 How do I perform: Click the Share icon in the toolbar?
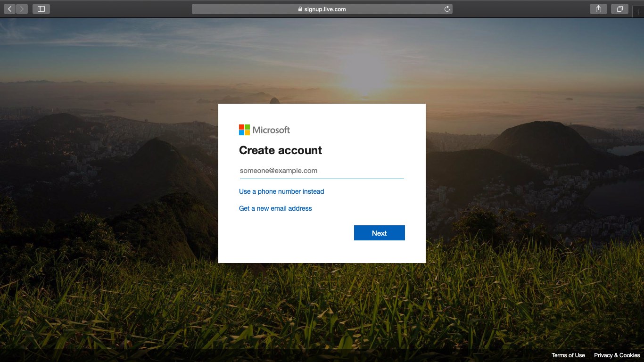click(x=598, y=8)
